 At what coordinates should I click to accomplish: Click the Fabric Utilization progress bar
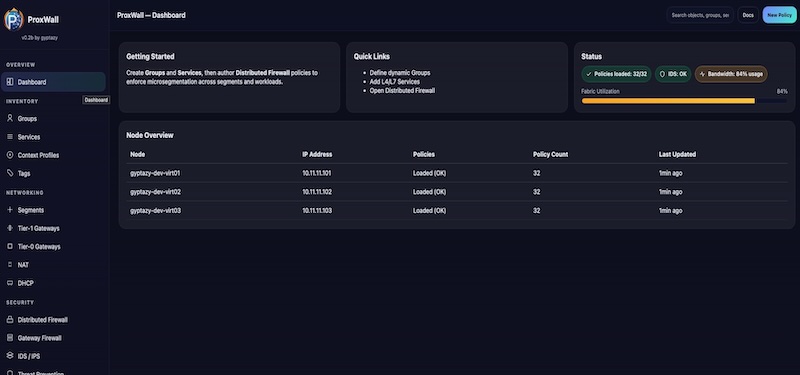point(684,101)
